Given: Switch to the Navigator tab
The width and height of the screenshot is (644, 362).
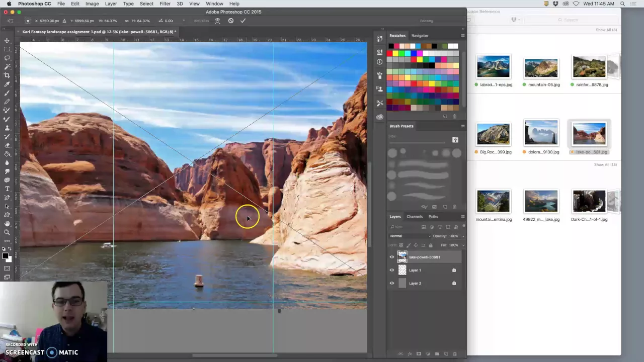Looking at the screenshot, I should pos(420,36).
